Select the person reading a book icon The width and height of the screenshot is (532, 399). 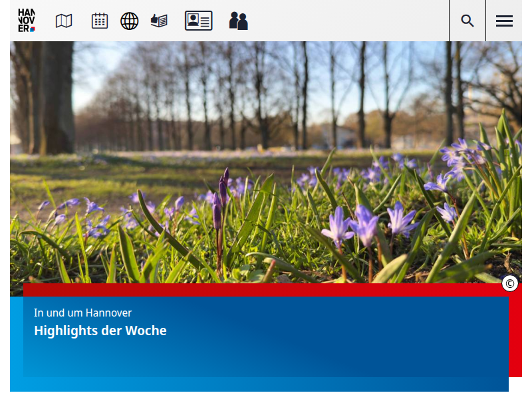point(159,21)
